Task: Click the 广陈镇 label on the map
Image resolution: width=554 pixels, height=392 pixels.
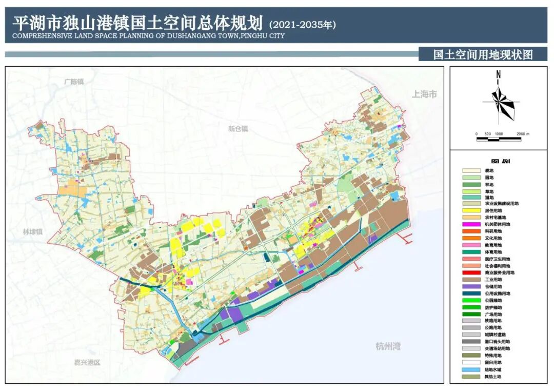Action: [74, 82]
